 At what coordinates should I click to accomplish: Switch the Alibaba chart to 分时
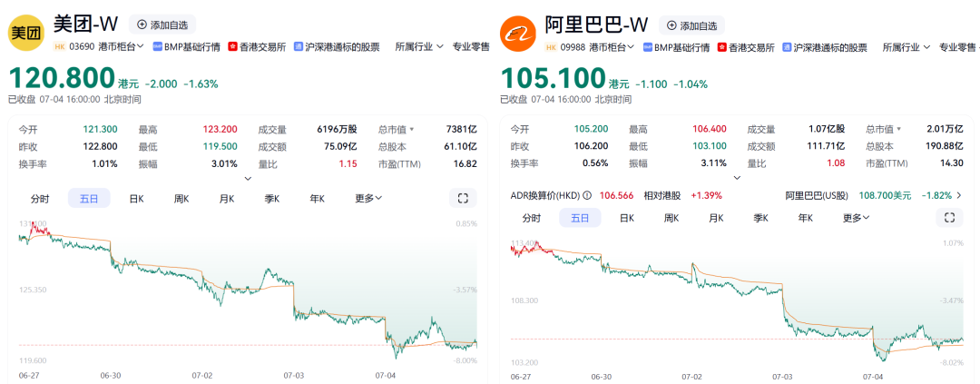tap(531, 218)
